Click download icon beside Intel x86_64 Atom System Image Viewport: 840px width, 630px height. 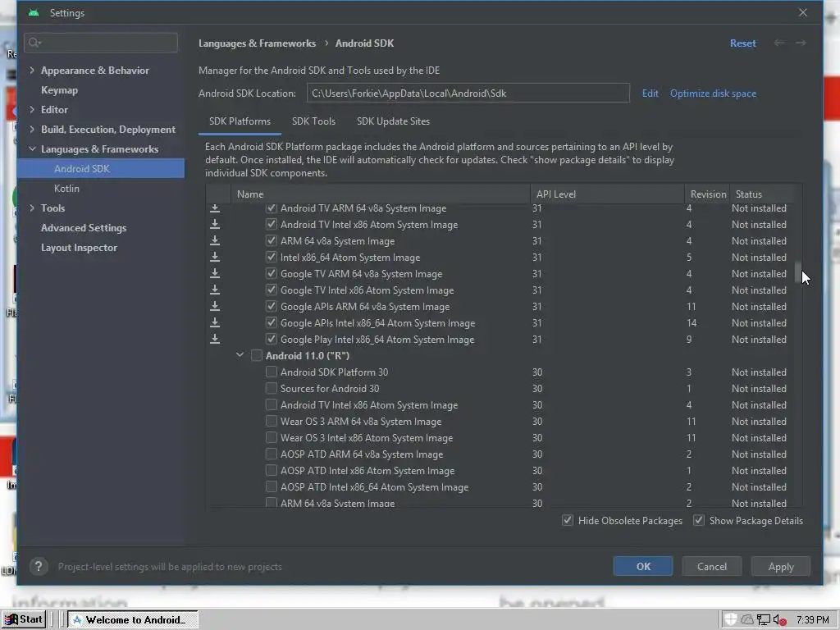(x=215, y=257)
